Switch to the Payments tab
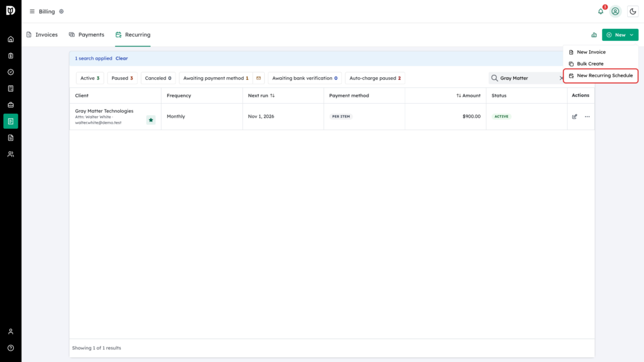The height and width of the screenshot is (362, 644). coord(86,35)
